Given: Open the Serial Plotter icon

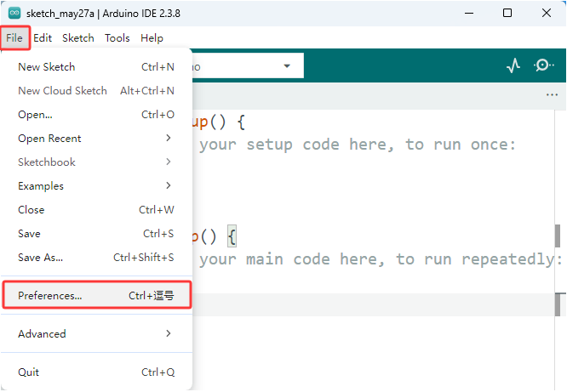Looking at the screenshot, I should [x=513, y=65].
